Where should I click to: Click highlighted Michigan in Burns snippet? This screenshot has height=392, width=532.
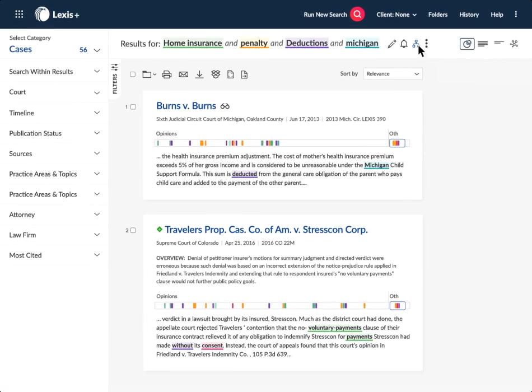click(x=377, y=165)
